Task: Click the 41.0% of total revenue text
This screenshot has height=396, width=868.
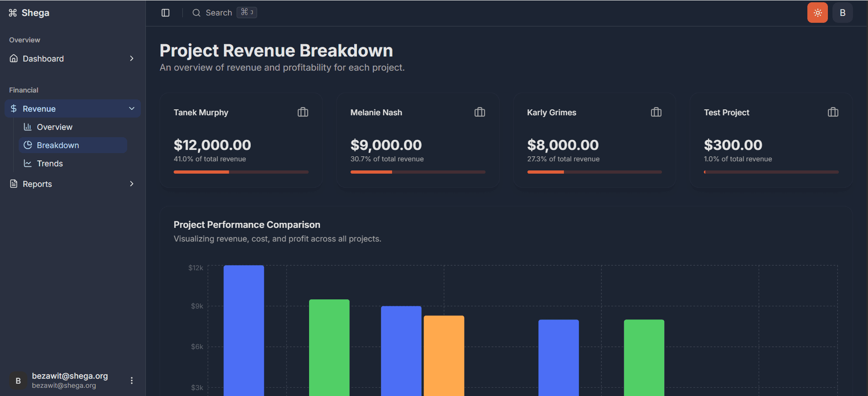Action: coord(210,159)
